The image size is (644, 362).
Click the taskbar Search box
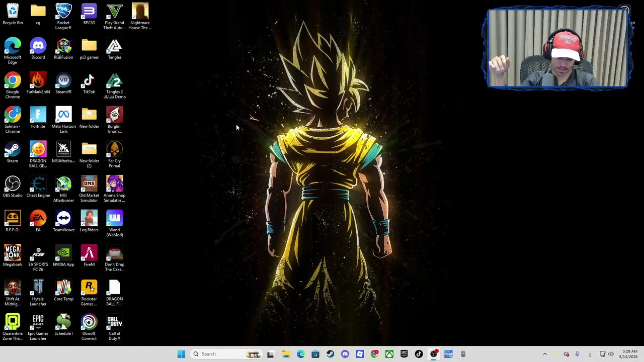(226, 354)
